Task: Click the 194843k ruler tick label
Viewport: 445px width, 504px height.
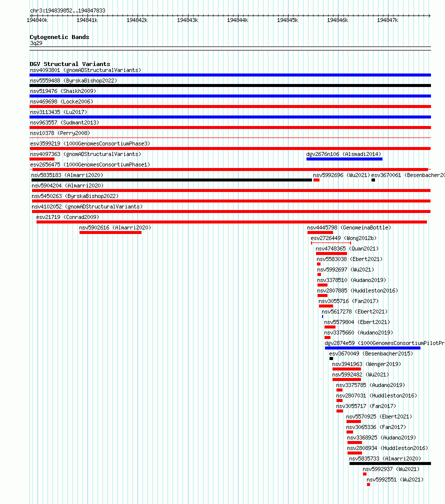Action: click(187, 20)
